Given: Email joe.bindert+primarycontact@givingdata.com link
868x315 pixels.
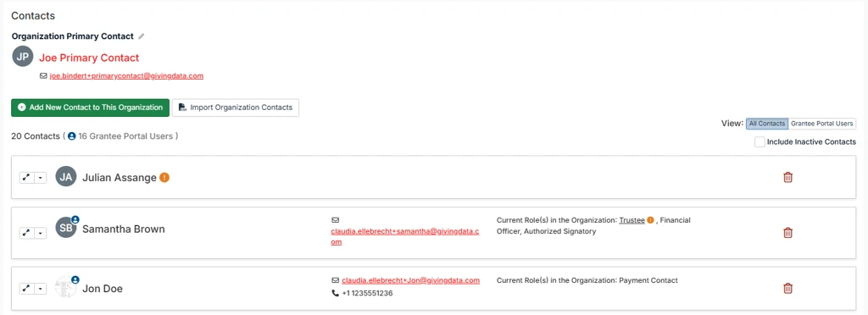Looking at the screenshot, I should (x=126, y=76).
